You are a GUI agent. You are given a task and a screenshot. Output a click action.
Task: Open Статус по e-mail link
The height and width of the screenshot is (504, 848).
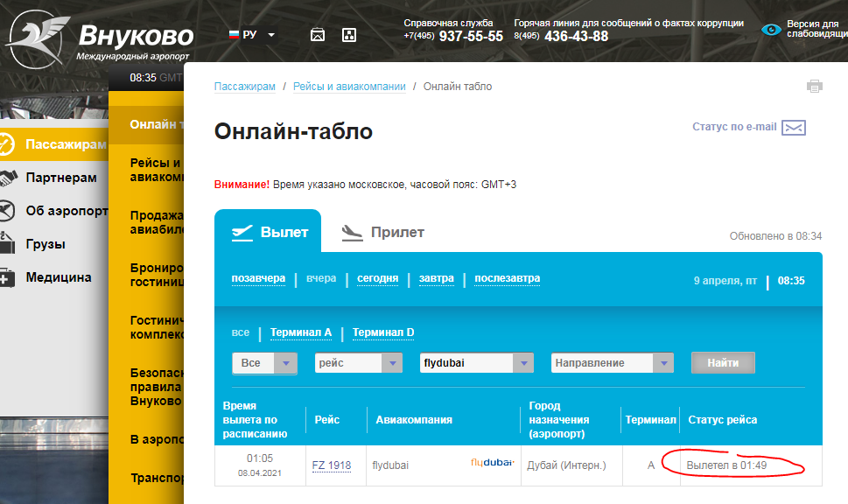tap(734, 127)
